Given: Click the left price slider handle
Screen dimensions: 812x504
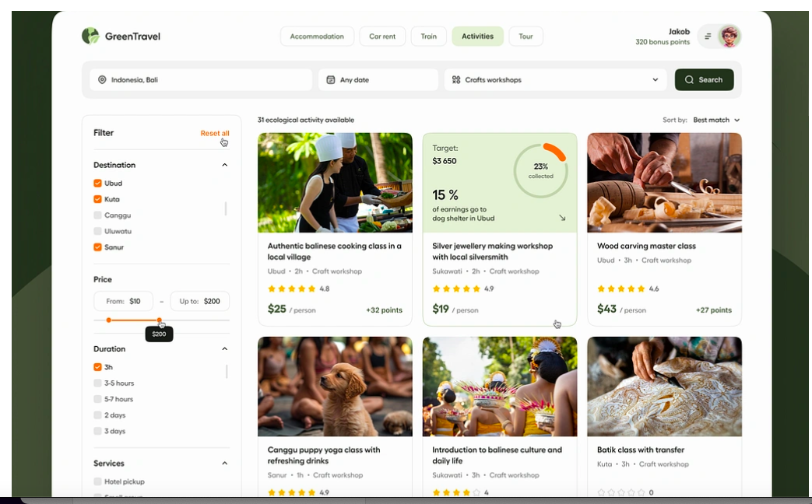Looking at the screenshot, I should click(x=108, y=320).
